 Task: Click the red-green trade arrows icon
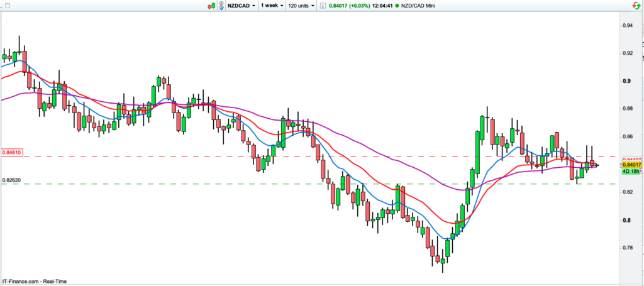[x=636, y=6]
